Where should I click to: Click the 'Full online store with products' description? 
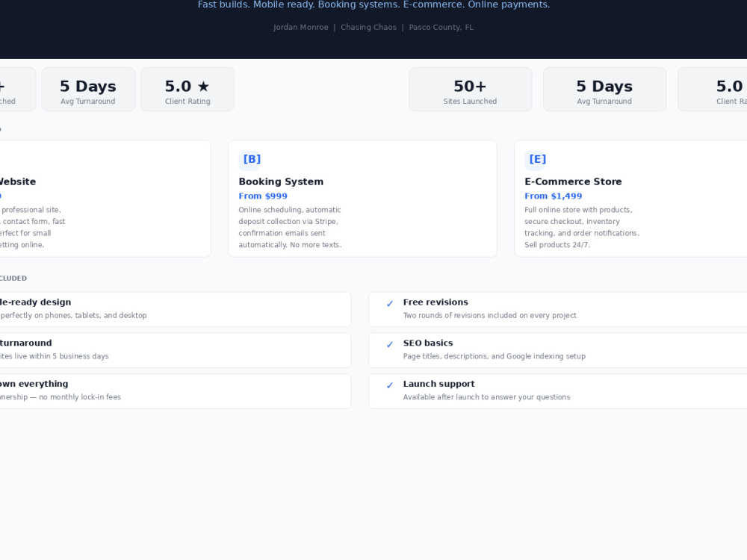pyautogui.click(x=578, y=210)
